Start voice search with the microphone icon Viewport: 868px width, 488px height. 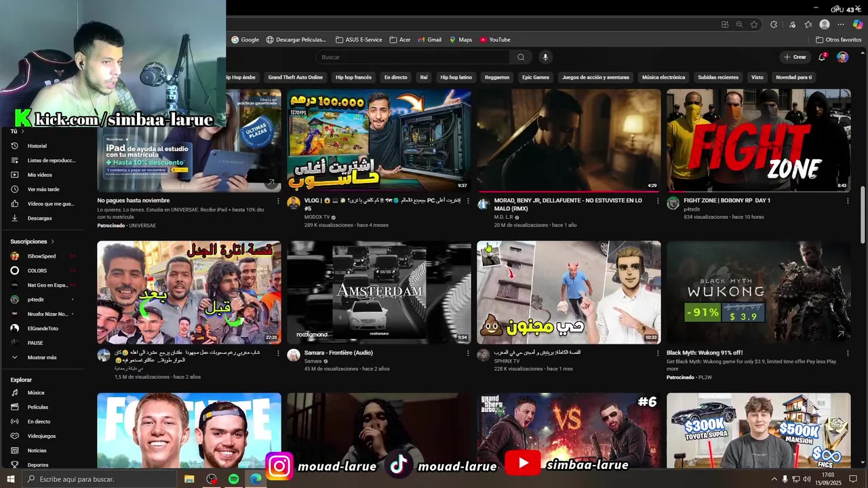[545, 57]
